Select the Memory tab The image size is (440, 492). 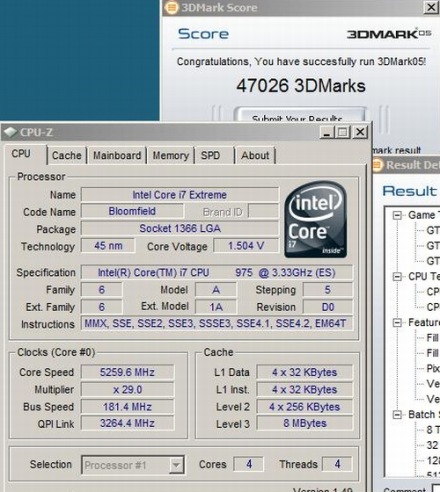tap(171, 155)
